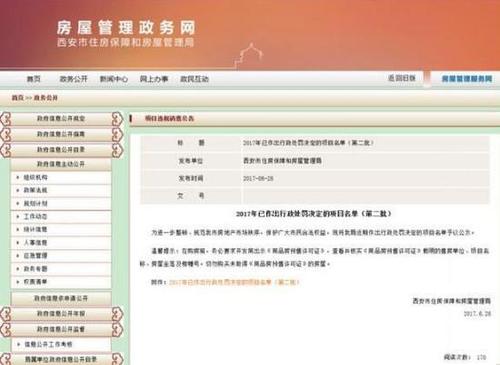Screen dimensions: 500x365
Task: Click the site title 房屋管理政务网
Action: pyautogui.click(x=126, y=28)
